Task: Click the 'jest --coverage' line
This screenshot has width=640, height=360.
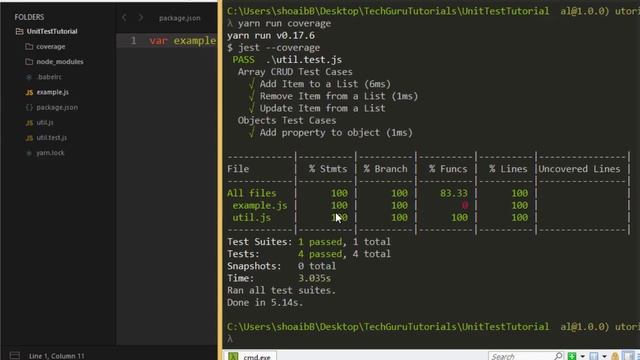Action: (x=274, y=48)
